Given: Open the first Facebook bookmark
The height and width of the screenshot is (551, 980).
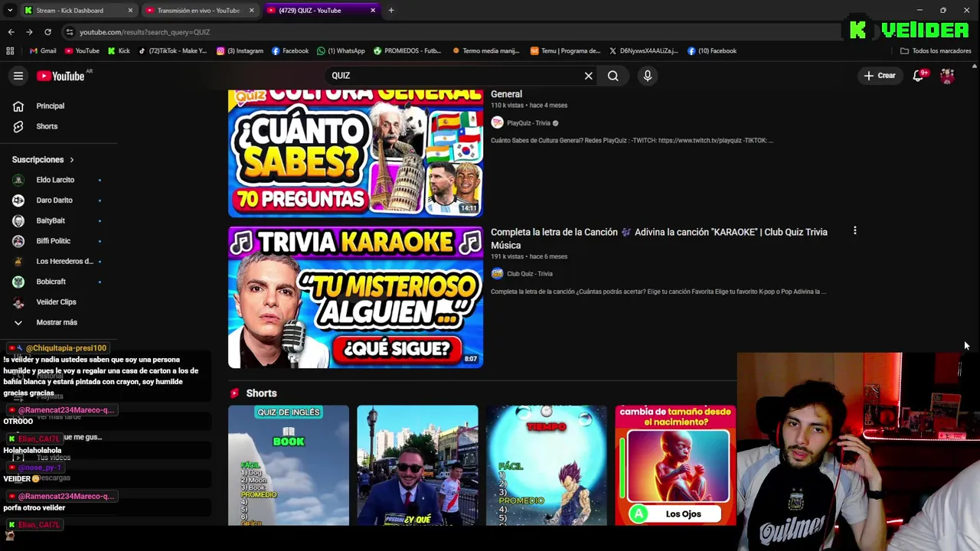Looking at the screenshot, I should (x=290, y=51).
